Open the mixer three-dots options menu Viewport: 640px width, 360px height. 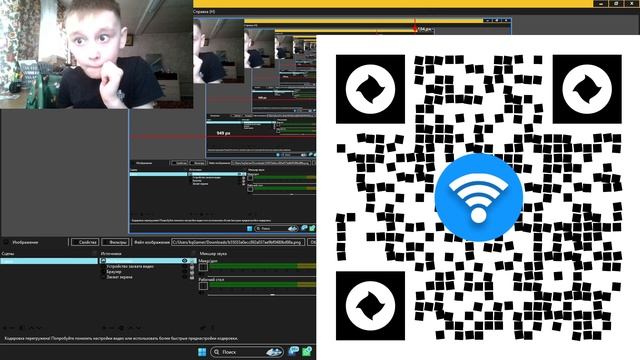coord(212,328)
